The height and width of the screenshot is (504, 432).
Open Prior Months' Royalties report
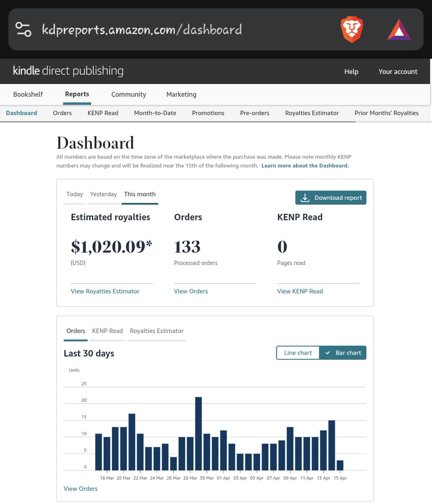point(387,113)
